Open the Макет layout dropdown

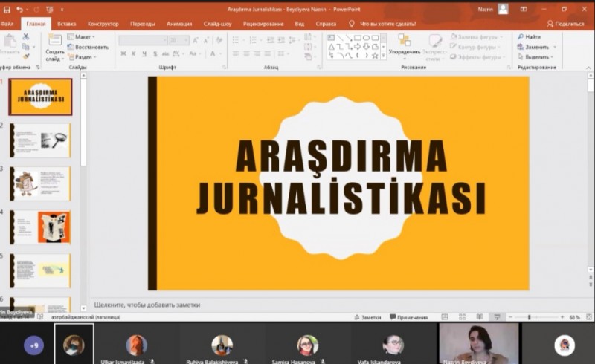[81, 37]
